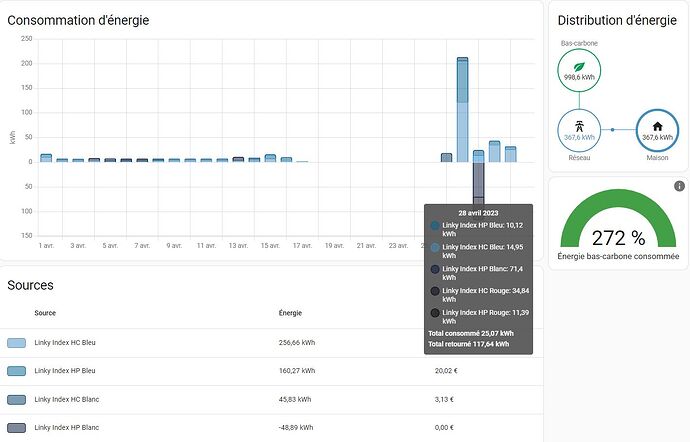Viewport: 690px width, 442px height.
Task: Click the 0,00 € cost value
Action: point(444,427)
